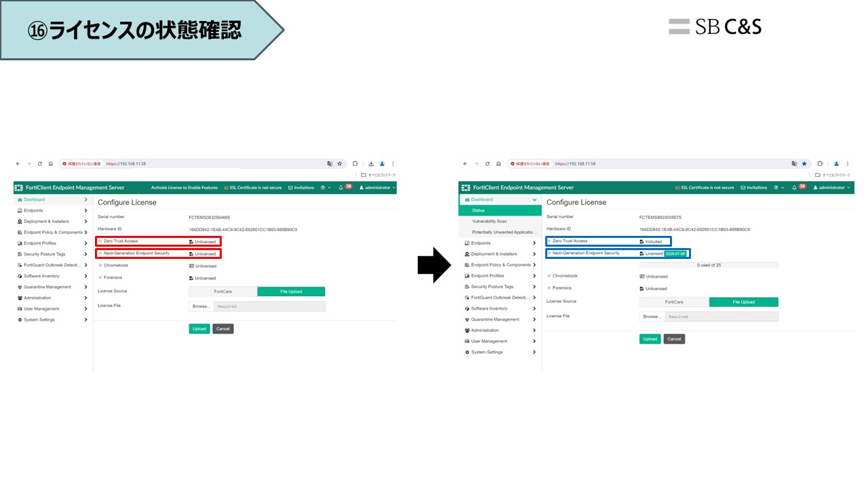
Task: Collapse the Dashboard menu in the right sidebar
Action: (534, 200)
